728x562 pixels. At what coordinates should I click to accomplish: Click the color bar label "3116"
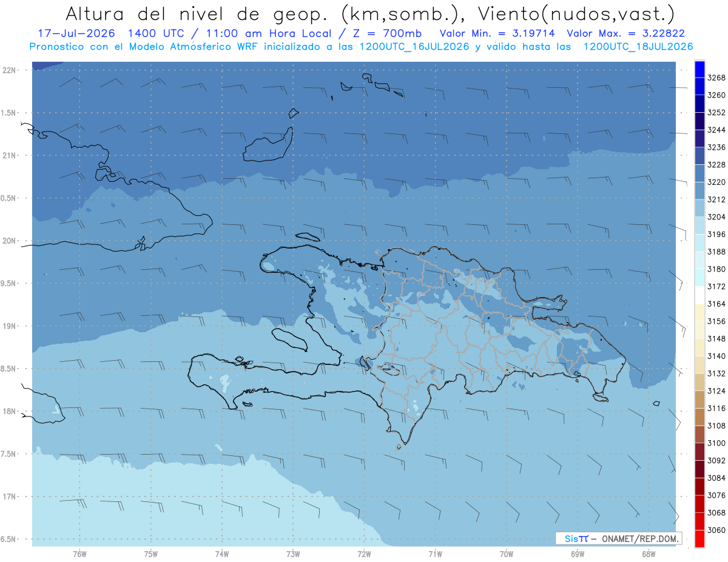[x=716, y=409]
